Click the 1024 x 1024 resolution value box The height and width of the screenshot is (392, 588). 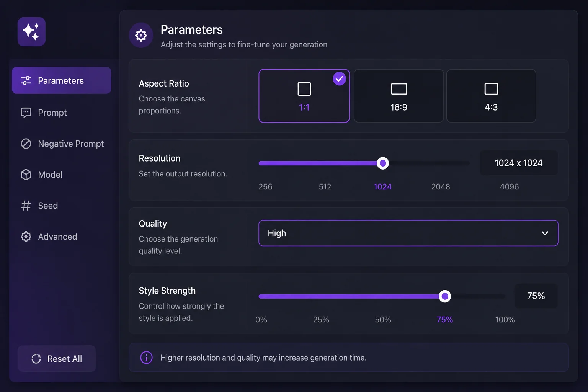[x=519, y=163]
